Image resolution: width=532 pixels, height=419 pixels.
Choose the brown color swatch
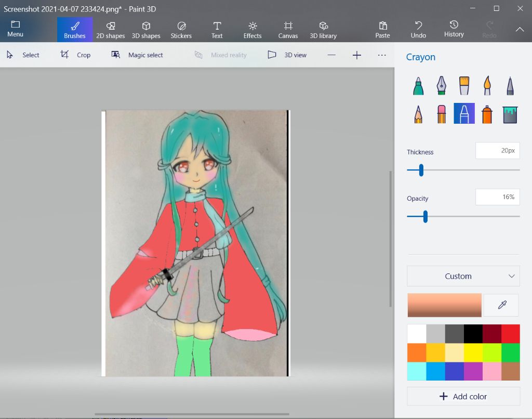[510, 371]
